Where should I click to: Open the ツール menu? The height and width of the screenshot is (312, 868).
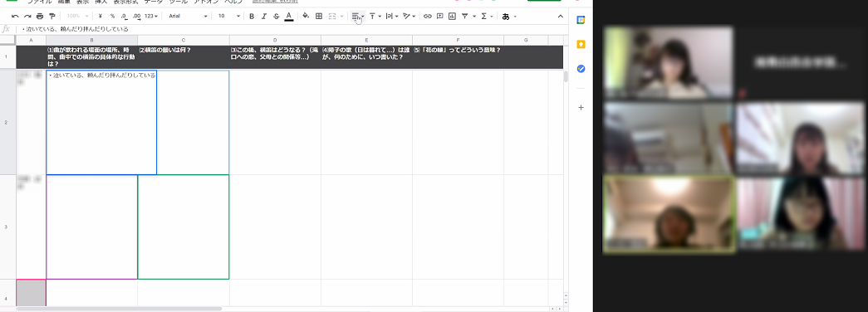coord(179,2)
